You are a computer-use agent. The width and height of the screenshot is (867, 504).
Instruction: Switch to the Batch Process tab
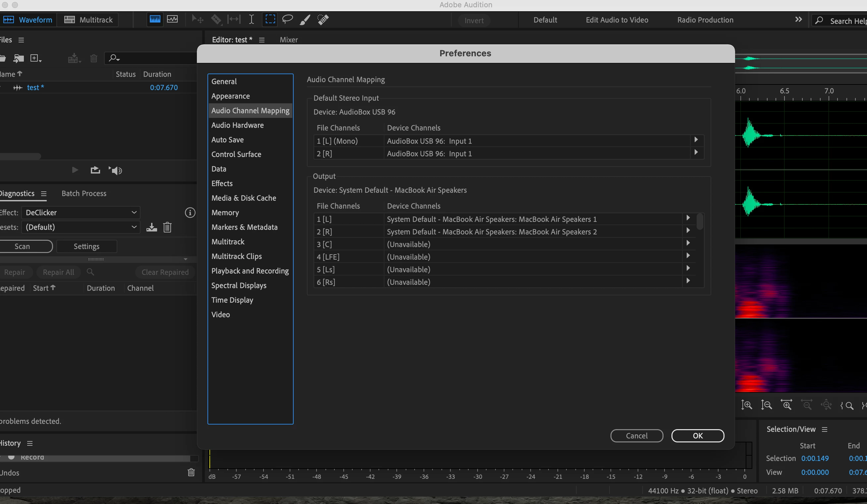84,194
